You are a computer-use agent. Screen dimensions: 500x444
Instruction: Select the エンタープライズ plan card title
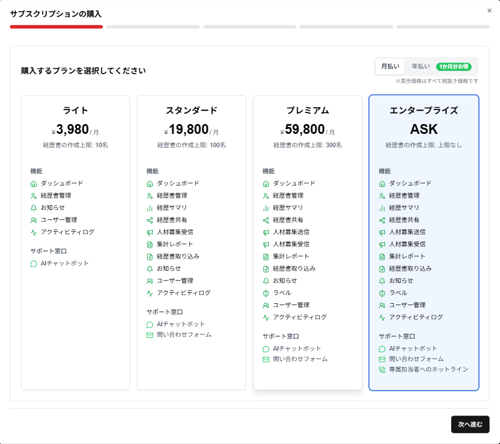click(424, 110)
